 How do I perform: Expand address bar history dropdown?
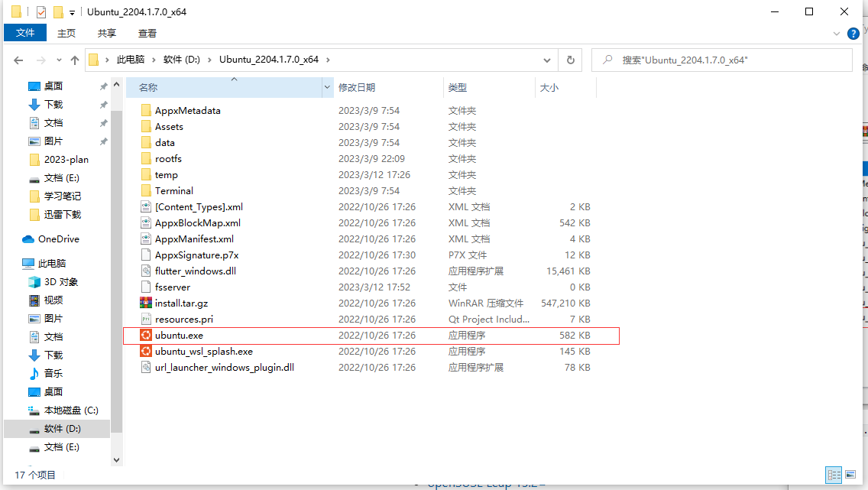click(x=547, y=60)
